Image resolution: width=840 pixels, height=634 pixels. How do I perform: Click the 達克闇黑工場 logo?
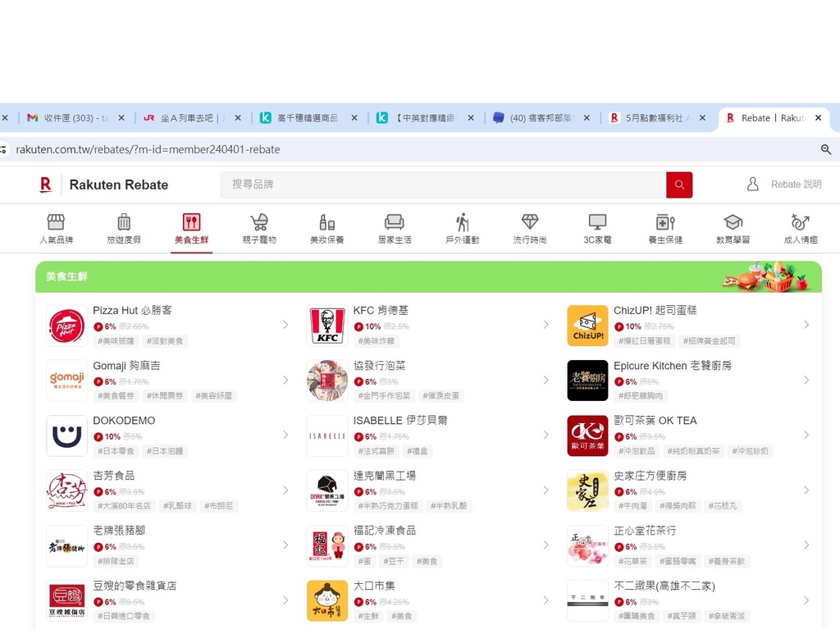coord(327,490)
